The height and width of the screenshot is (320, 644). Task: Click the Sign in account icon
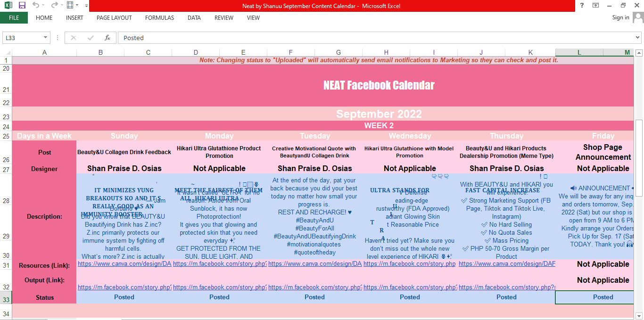(639, 17)
